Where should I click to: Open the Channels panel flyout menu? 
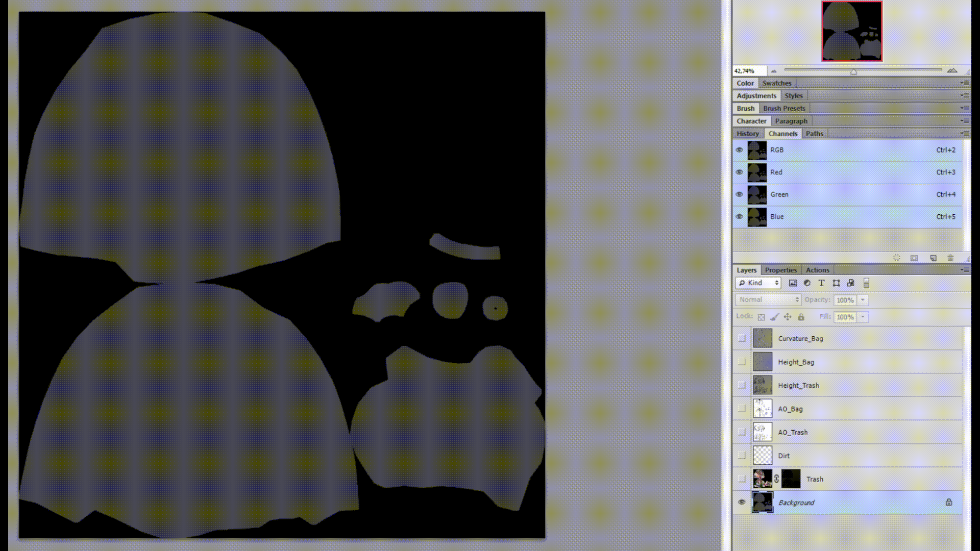[x=964, y=134]
